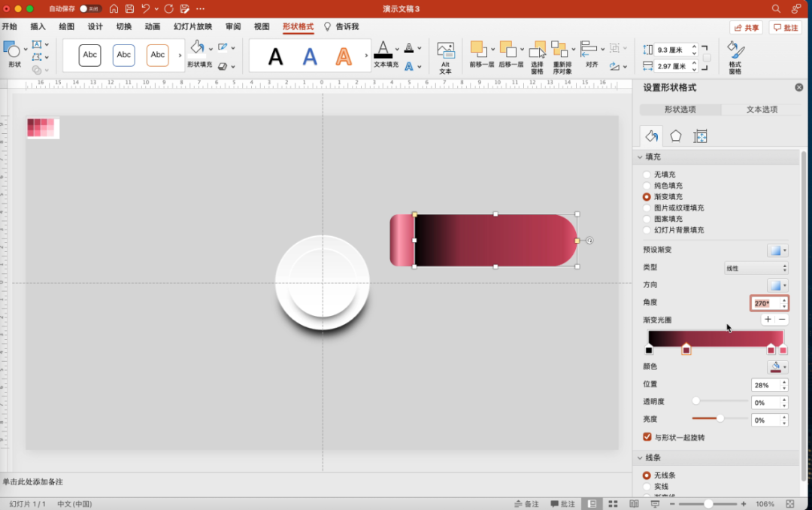Screen dimensions: 812x510
Task: Click the 备注 notes button in status bar
Action: click(x=526, y=504)
